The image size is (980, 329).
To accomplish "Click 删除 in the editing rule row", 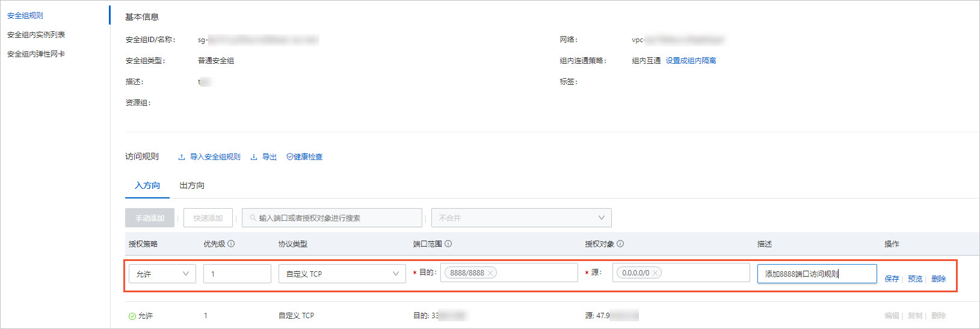I will (x=938, y=279).
